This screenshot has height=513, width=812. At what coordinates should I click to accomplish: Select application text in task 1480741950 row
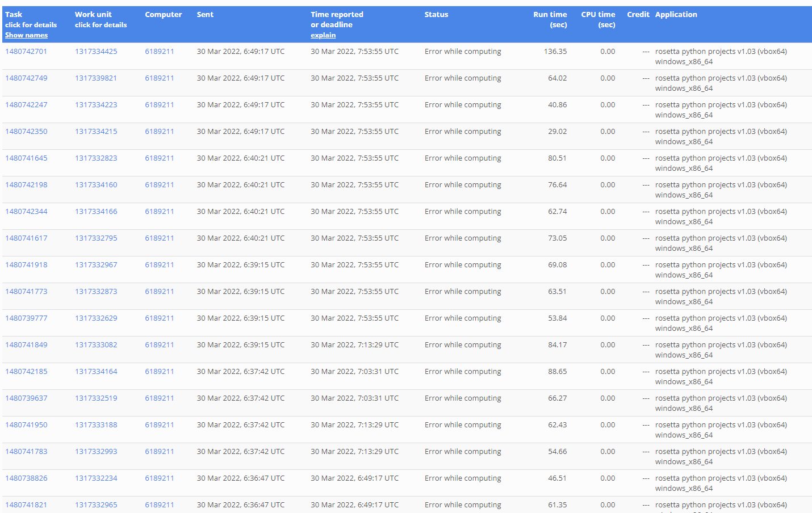[x=721, y=430]
